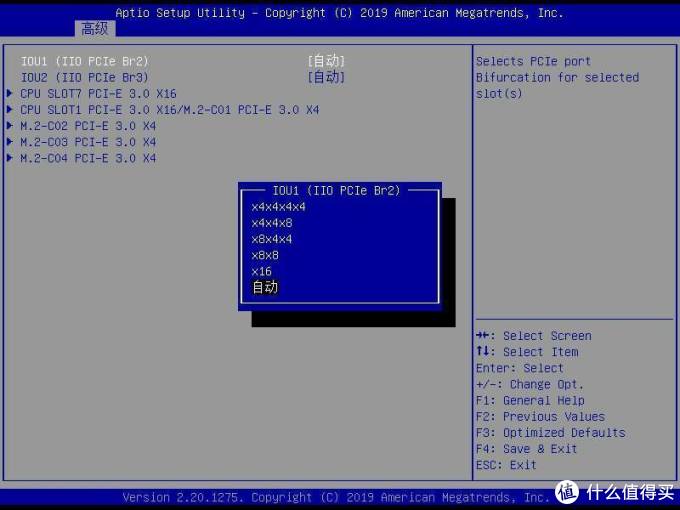Expand M.2-C02 PCI-E 3.0 X4 submenu
Image resolution: width=680 pixels, height=510 pixels.
click(88, 126)
